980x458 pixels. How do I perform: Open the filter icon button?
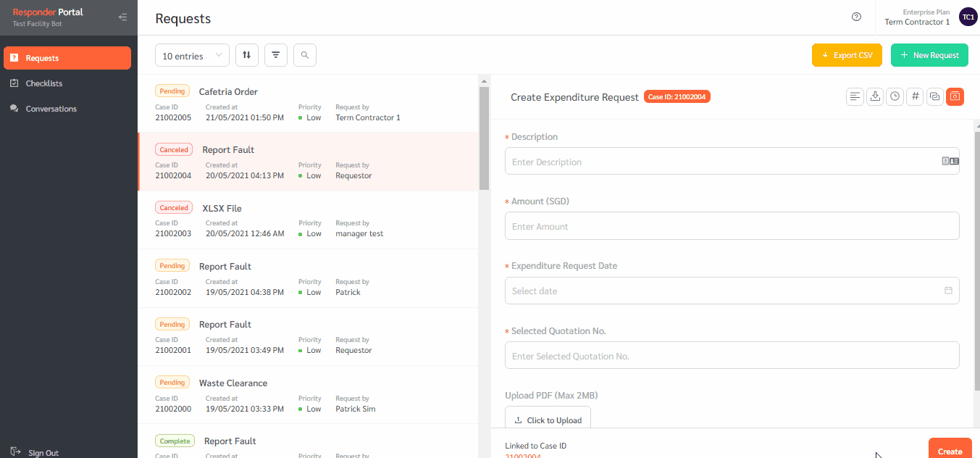coord(276,55)
